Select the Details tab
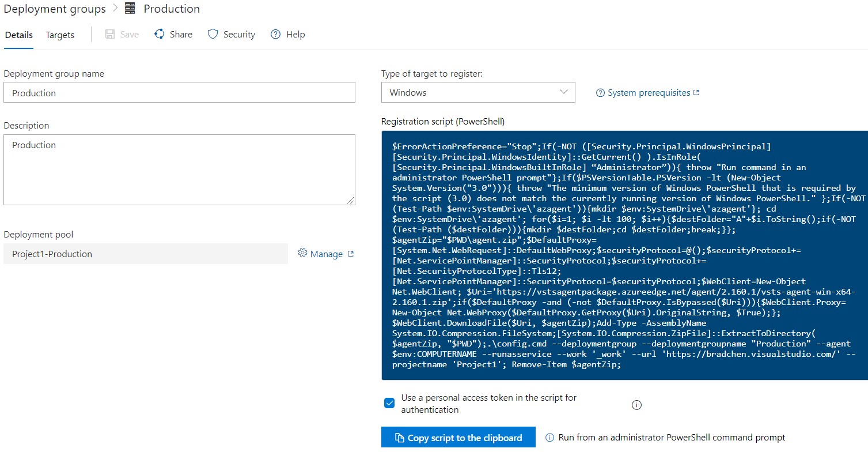 point(18,35)
